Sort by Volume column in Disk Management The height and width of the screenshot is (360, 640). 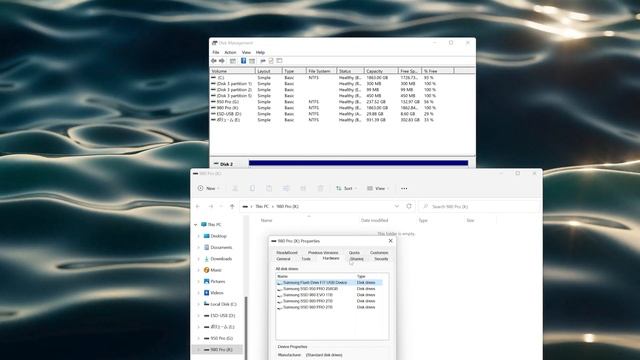(x=233, y=71)
